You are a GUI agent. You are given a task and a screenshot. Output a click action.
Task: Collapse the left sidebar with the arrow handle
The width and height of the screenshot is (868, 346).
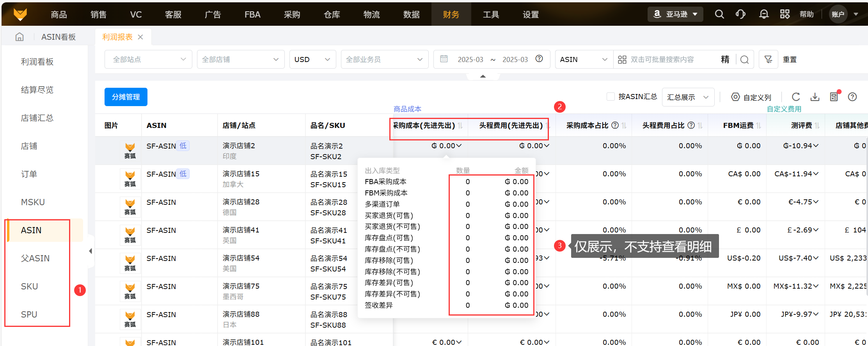91,251
